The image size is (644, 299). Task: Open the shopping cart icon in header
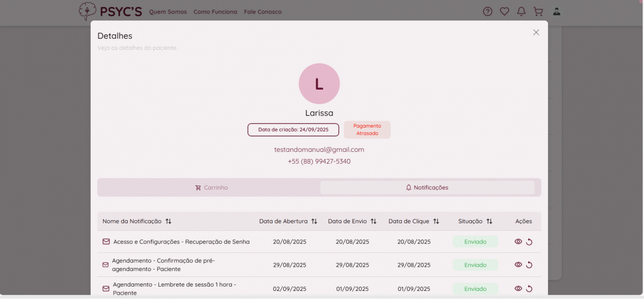tap(538, 11)
